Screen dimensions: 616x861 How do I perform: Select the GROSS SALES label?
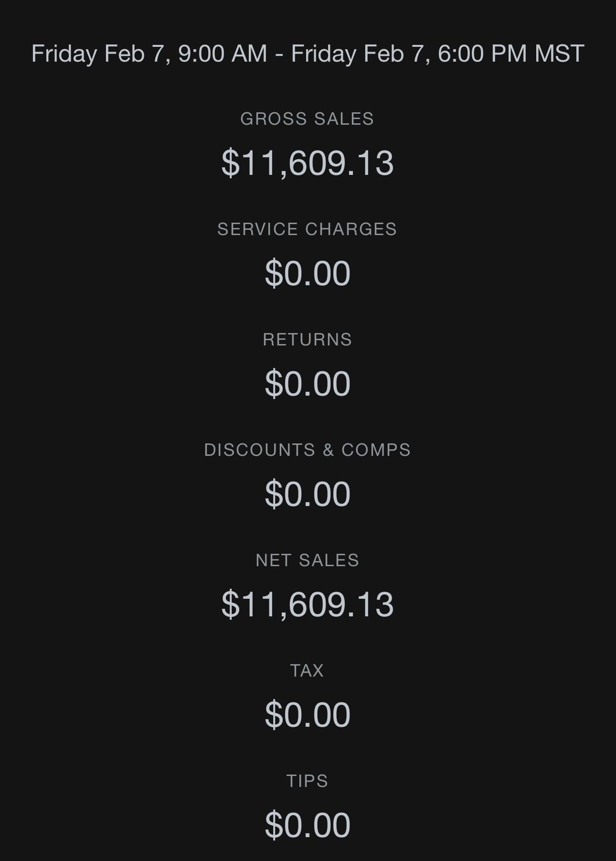[x=307, y=119]
